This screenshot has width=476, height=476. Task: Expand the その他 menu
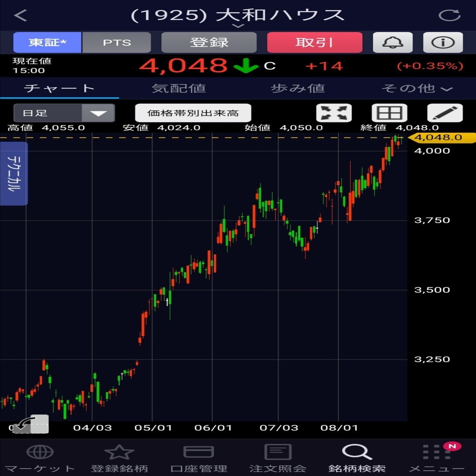(x=417, y=88)
